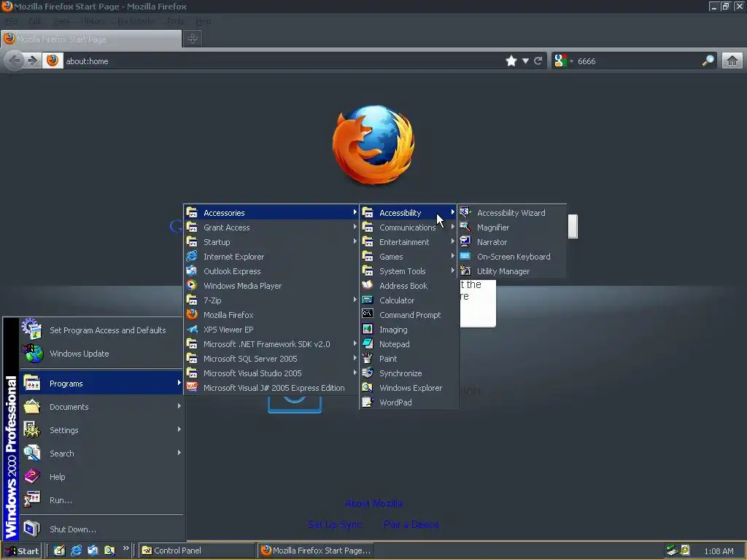Launch Calculator from Accessories menu

(409, 300)
